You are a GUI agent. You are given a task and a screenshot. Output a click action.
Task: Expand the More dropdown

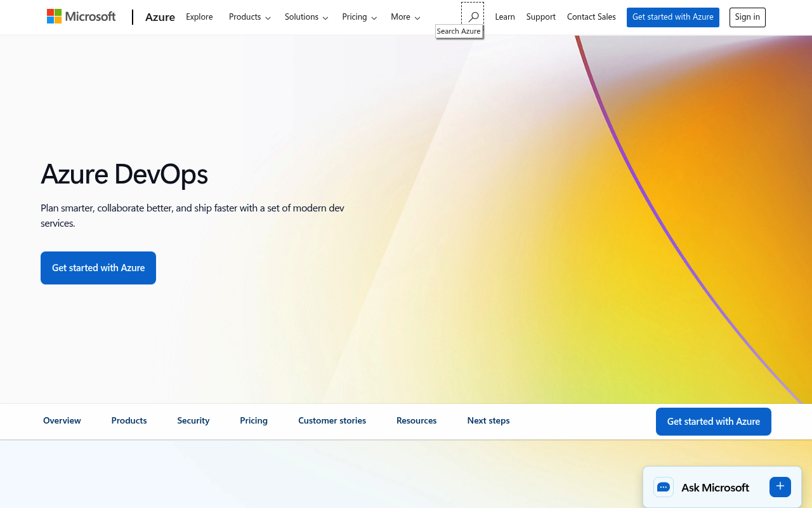click(x=405, y=17)
